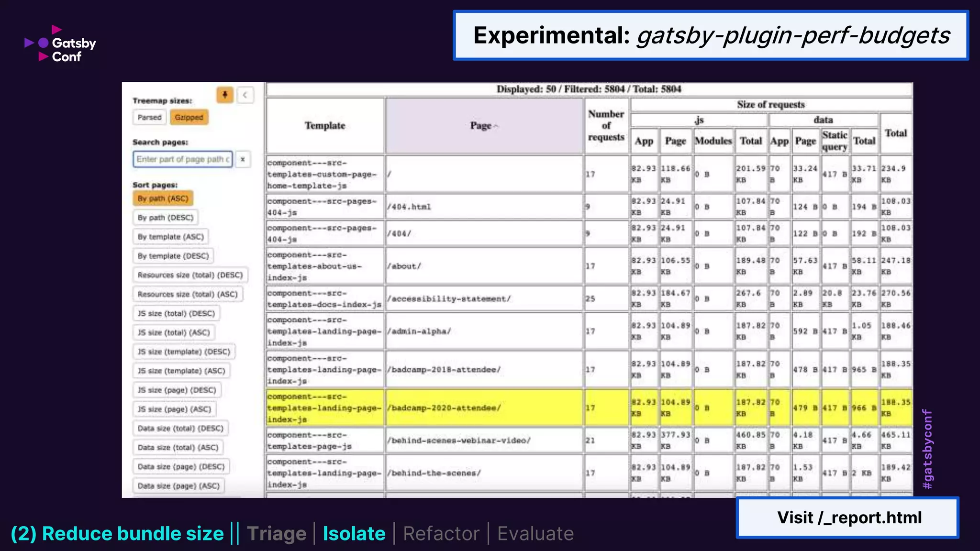Viewport: 980px width, 551px height.
Task: Sort by JS size (page) (DESC)
Action: [x=177, y=390]
